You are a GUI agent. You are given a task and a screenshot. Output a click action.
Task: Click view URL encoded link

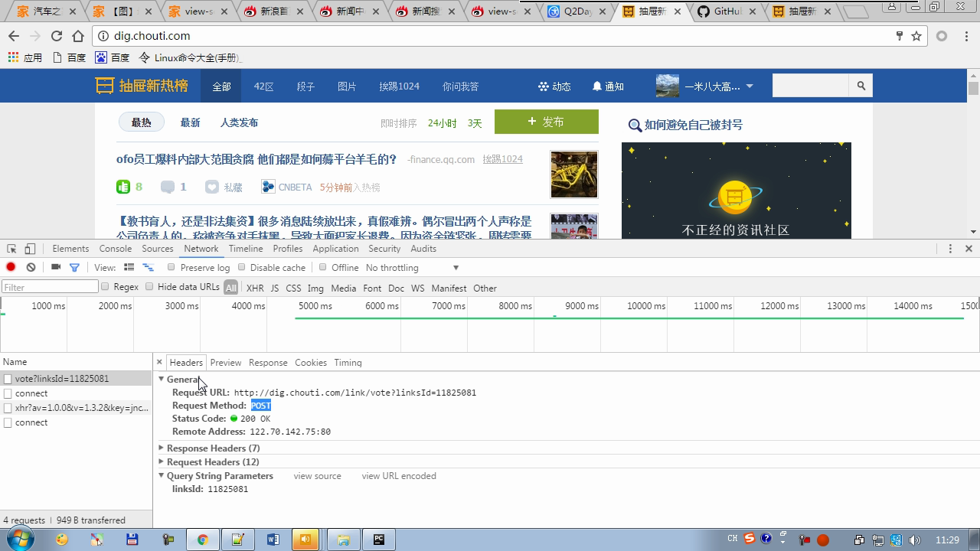[399, 476]
